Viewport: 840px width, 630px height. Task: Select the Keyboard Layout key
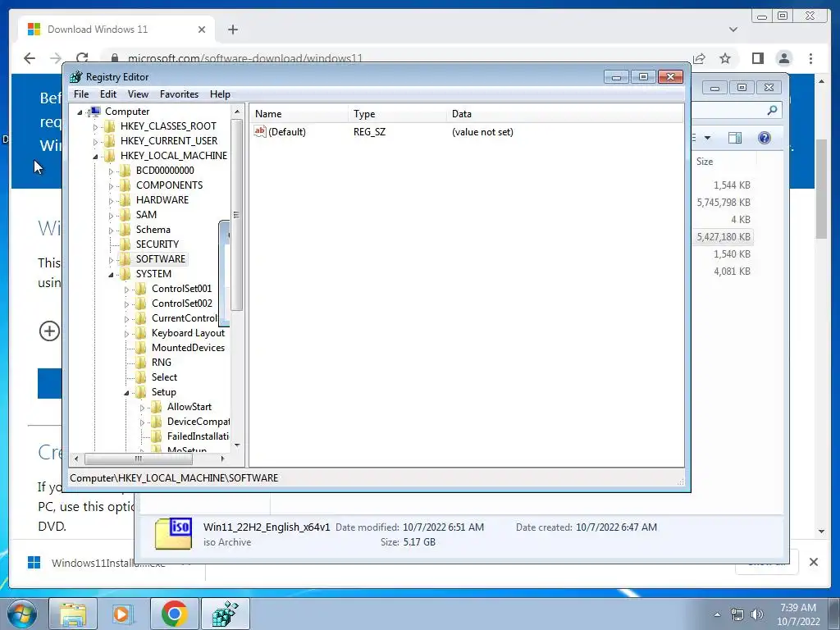[188, 333]
